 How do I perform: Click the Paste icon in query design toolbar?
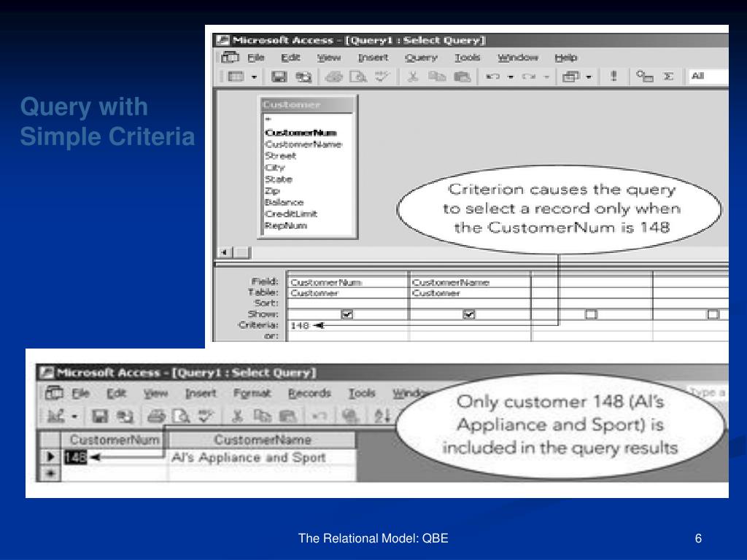pos(462,76)
